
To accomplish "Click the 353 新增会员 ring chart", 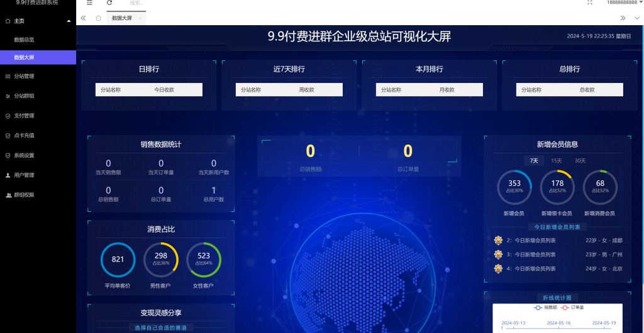I will (514, 187).
